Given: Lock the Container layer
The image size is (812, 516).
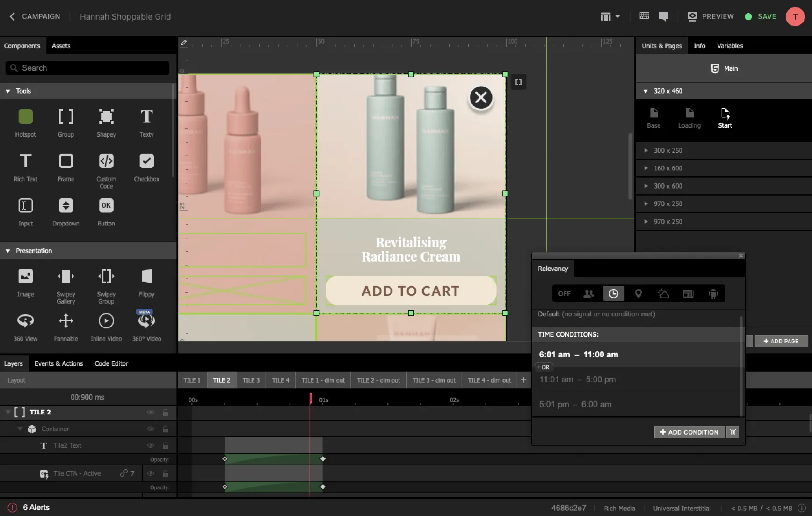Looking at the screenshot, I should [x=166, y=429].
